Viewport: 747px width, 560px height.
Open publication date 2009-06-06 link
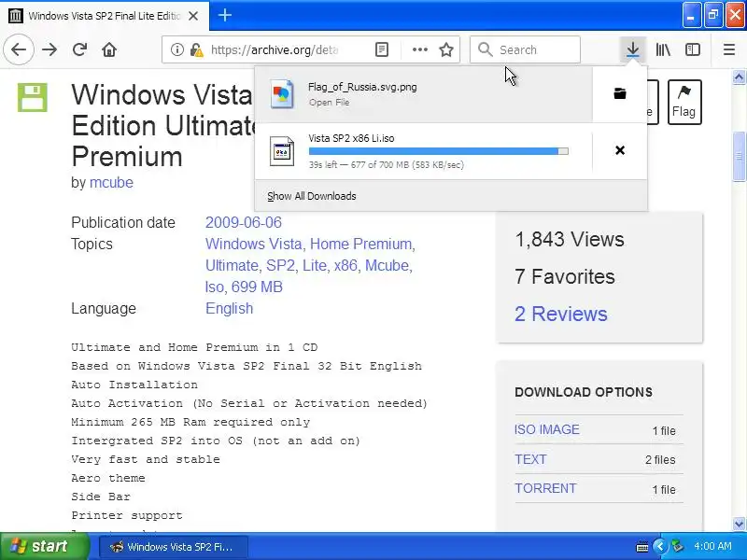click(244, 222)
